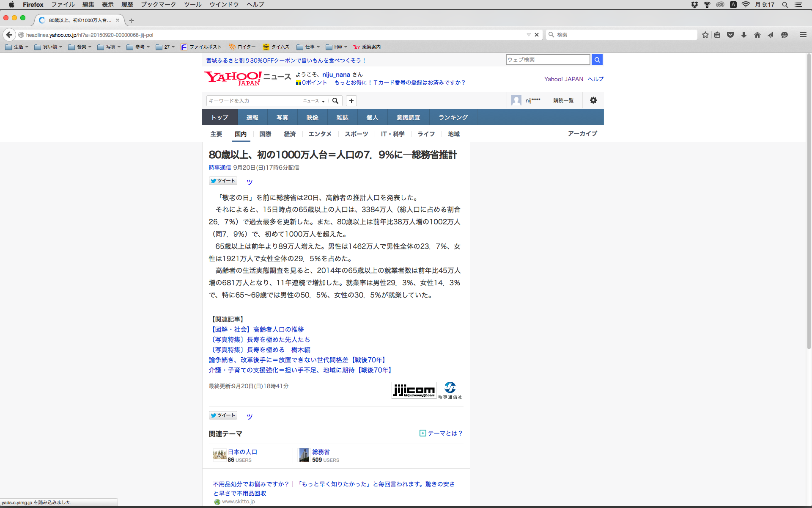Click the Firefox home icon
The image size is (812, 508).
tap(757, 35)
